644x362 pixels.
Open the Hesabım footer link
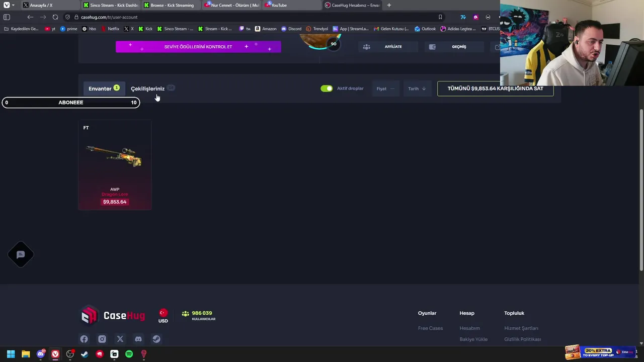point(469,328)
